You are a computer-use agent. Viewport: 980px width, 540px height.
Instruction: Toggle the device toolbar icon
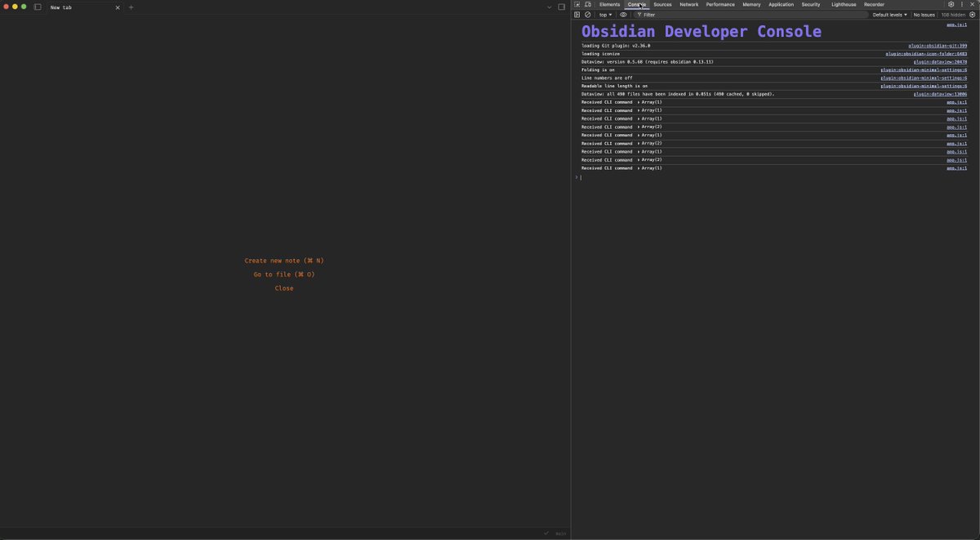point(587,4)
